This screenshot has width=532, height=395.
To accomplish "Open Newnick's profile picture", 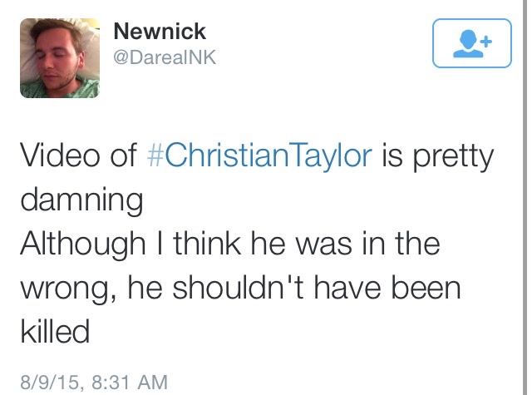I will (x=59, y=58).
